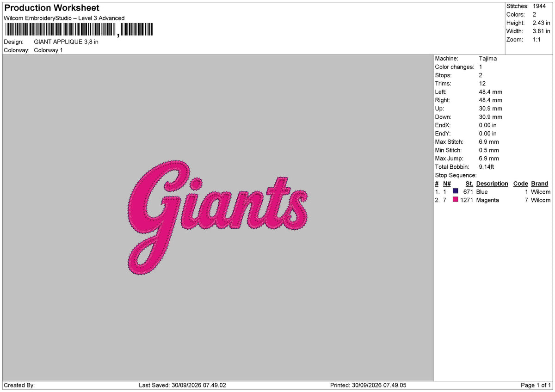
Task: Click the blue color swatch for thread 671
Action: 456,191
